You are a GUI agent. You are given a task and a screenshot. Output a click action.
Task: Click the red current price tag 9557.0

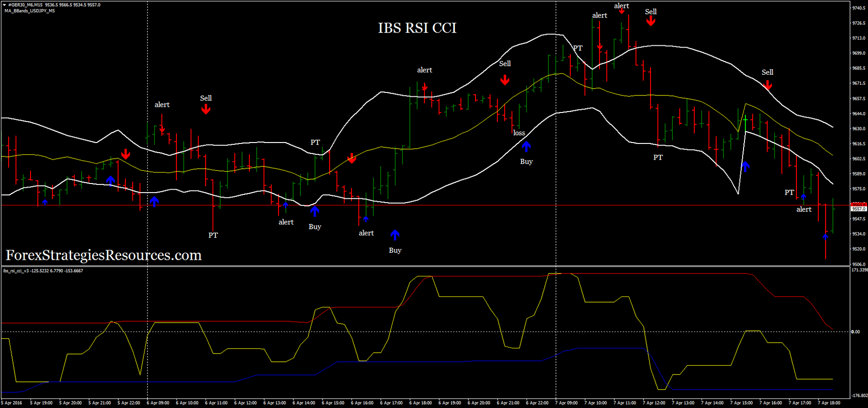(858, 209)
